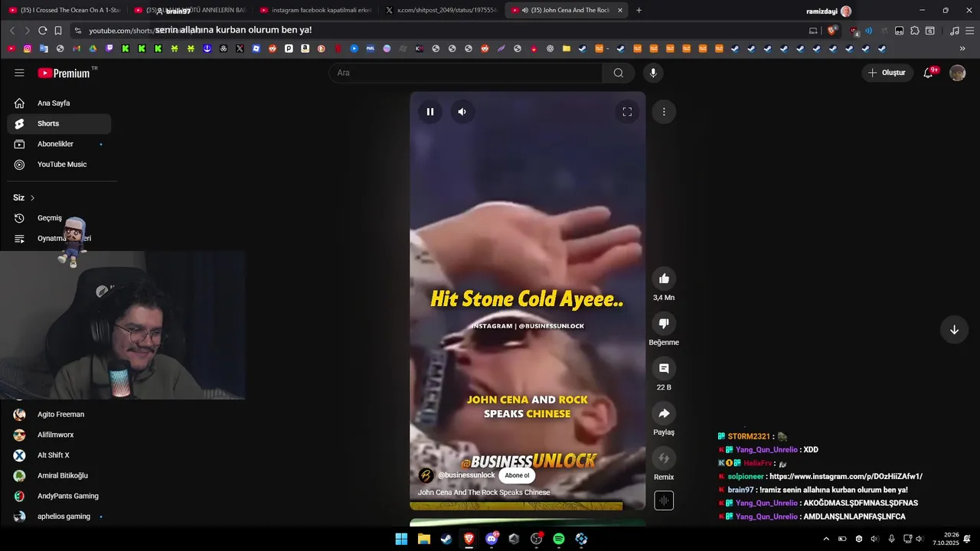Open Abonelikler in the sidebar

pos(59,144)
